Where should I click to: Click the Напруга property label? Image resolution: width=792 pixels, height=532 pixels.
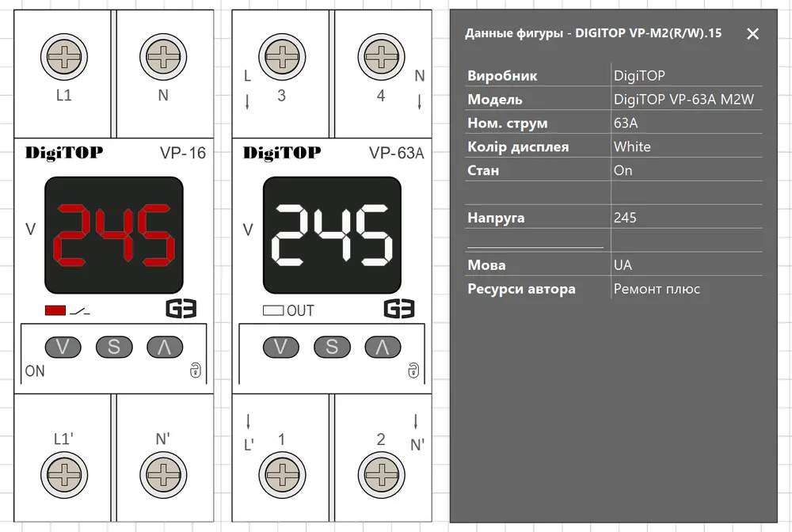point(496,218)
